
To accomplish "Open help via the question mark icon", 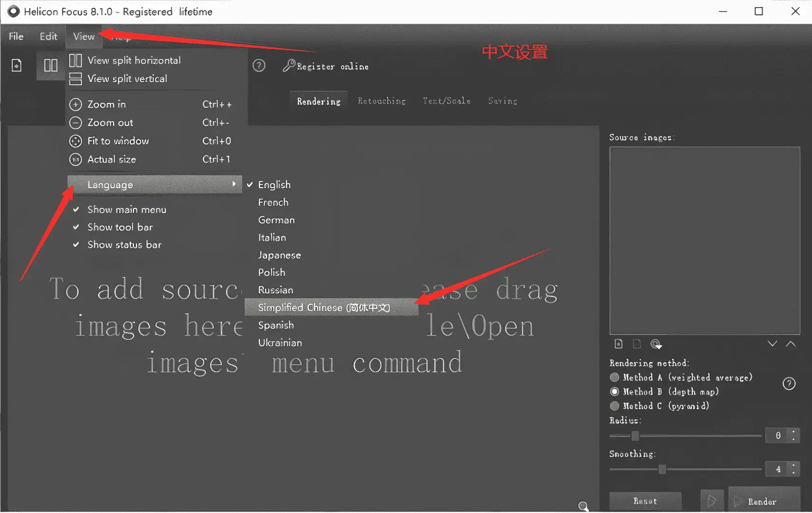I will point(259,66).
